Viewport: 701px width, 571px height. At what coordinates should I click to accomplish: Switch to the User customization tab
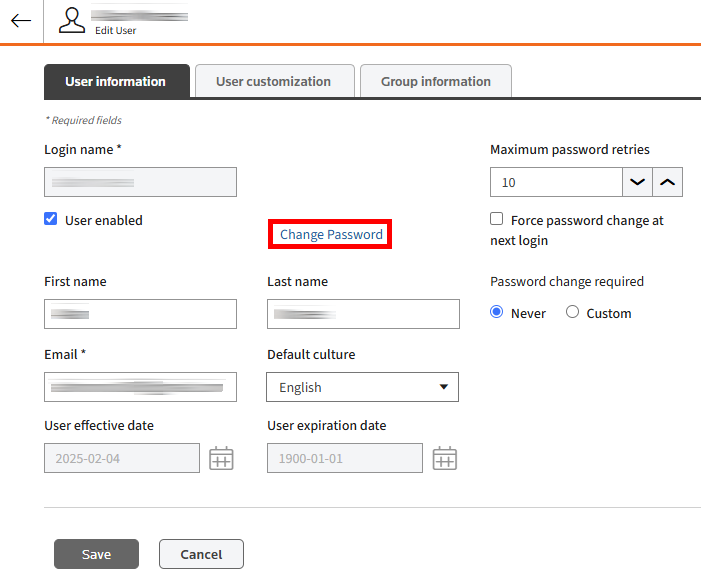click(x=274, y=81)
